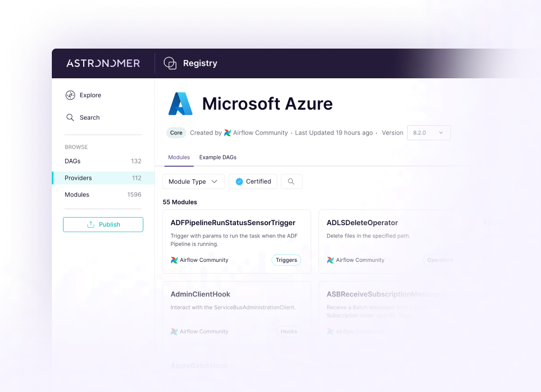Switch to the Example DAGs tab
The width and height of the screenshot is (541, 392).
pos(218,157)
